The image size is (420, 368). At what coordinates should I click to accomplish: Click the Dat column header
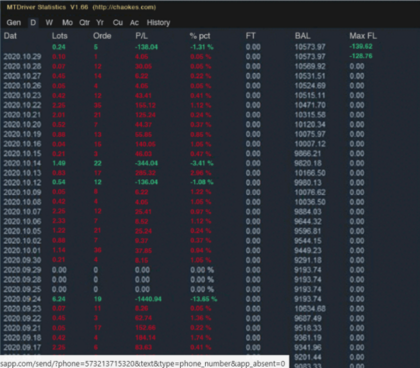(10, 36)
